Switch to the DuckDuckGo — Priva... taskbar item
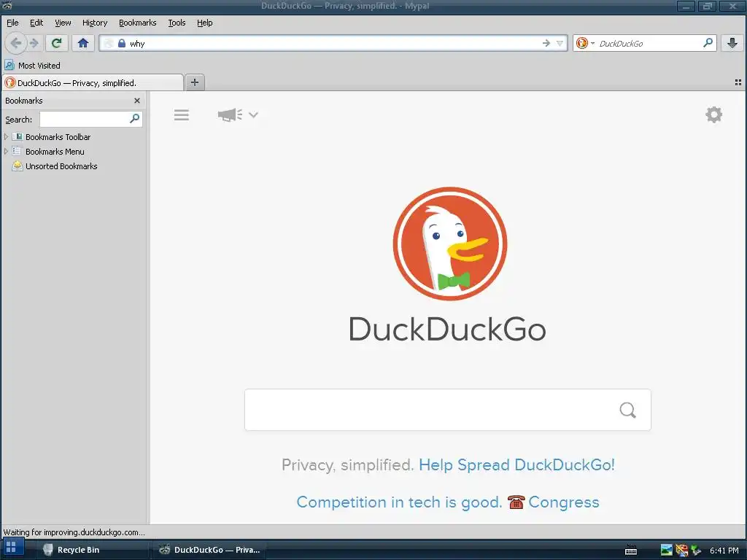Image resolution: width=747 pixels, height=560 pixels. click(209, 550)
